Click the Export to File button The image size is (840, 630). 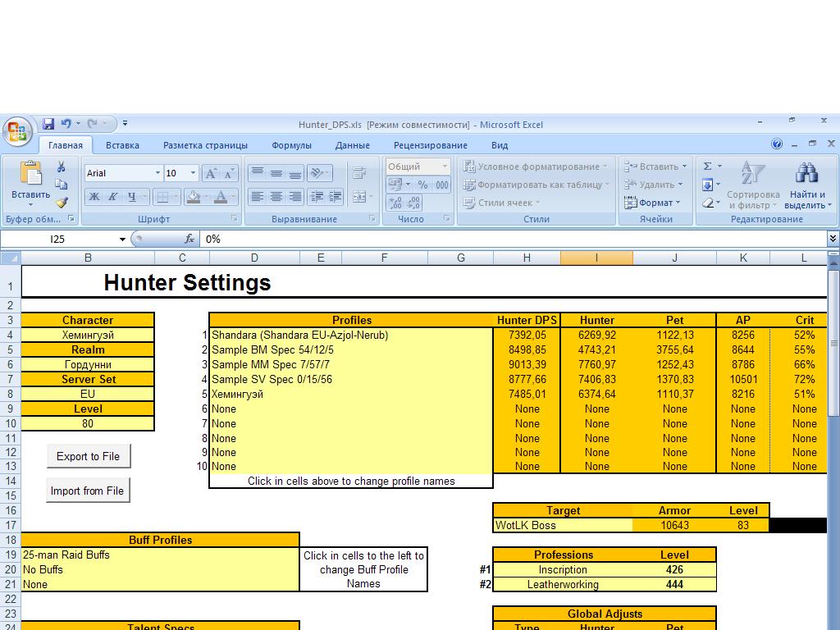coord(88,456)
